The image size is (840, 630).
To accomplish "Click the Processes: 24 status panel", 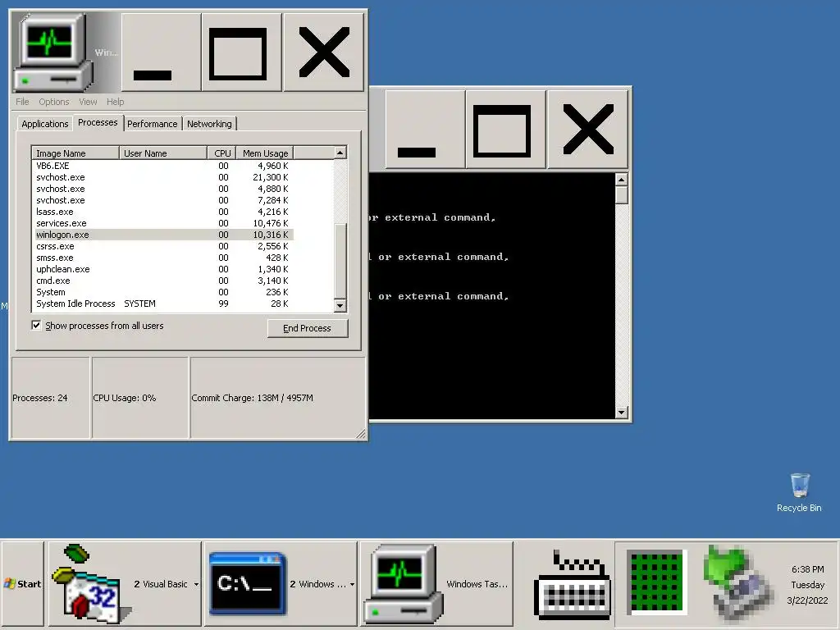I will (x=51, y=398).
